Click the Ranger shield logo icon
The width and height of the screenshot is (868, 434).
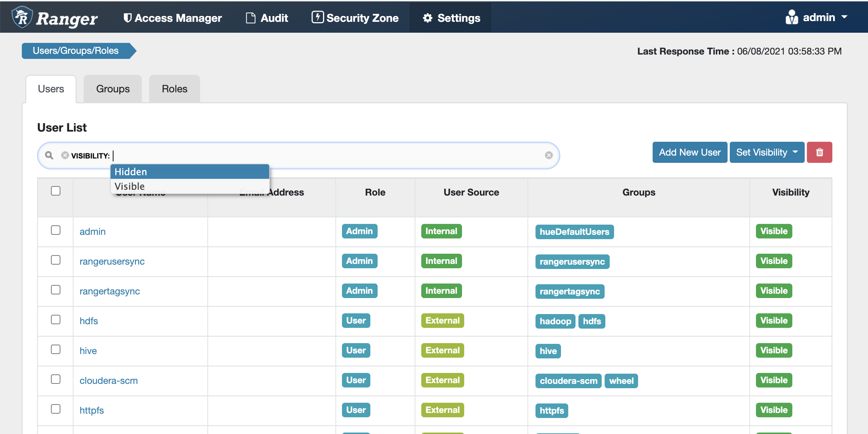coord(22,17)
